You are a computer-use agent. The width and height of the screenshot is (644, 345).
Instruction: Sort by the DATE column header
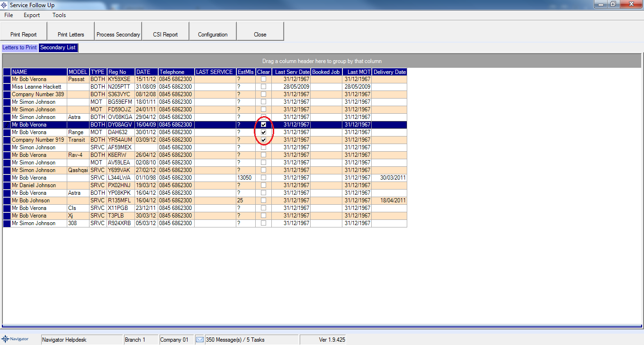146,72
